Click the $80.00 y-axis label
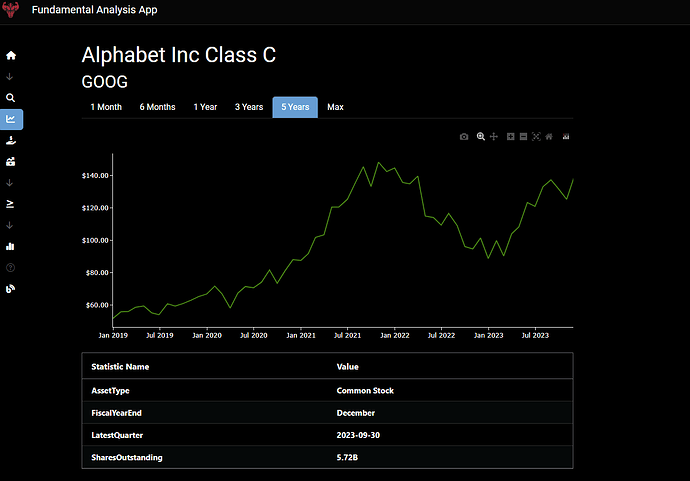 (97, 273)
